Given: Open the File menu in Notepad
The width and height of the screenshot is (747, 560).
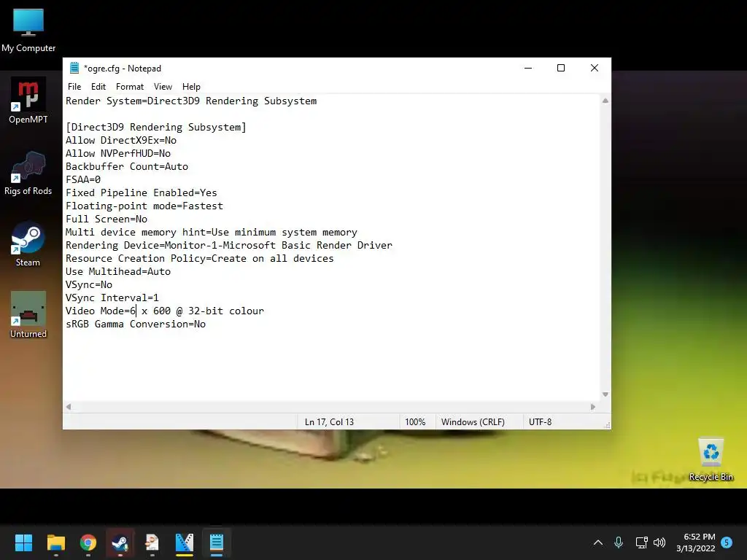Looking at the screenshot, I should click(x=74, y=87).
